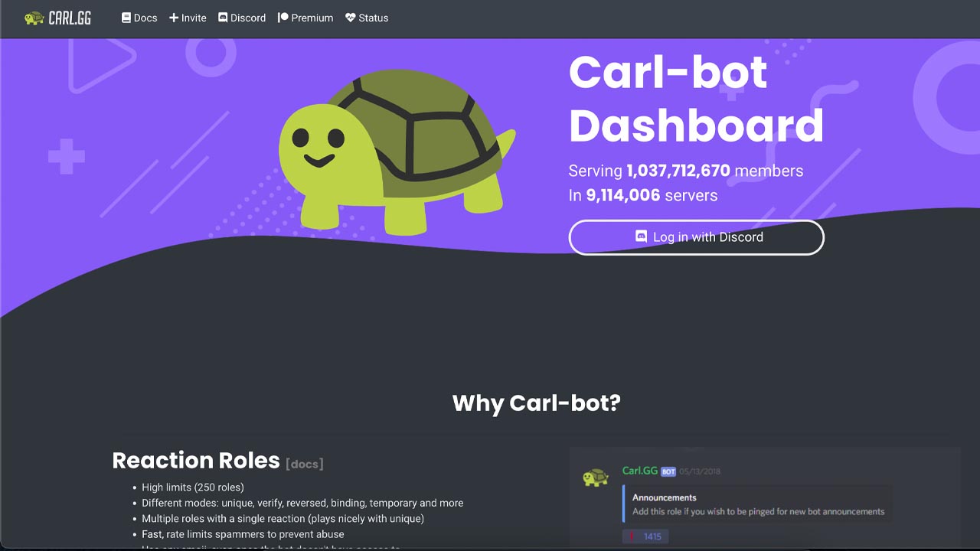The image size is (980, 551).
Task: Click the Carl.gg turtle logo in navbar
Action: click(x=57, y=18)
